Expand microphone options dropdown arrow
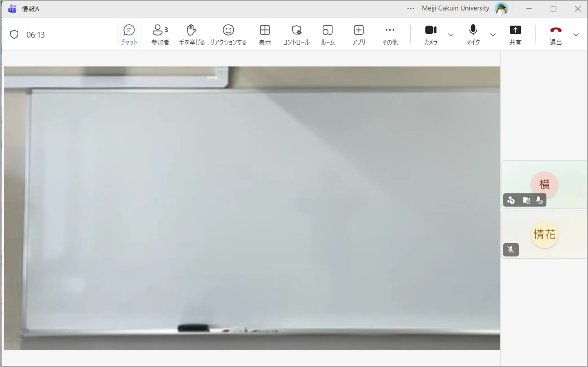Image resolution: width=588 pixels, height=367 pixels. [493, 35]
